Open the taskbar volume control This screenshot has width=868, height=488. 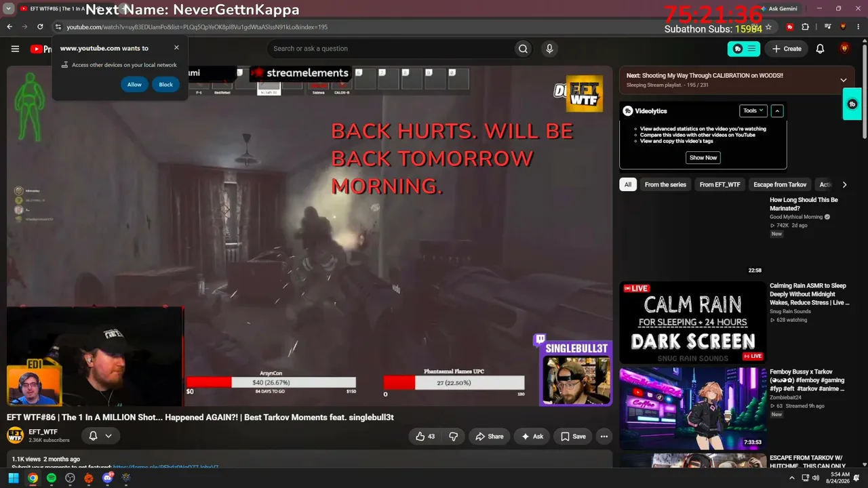(816, 479)
